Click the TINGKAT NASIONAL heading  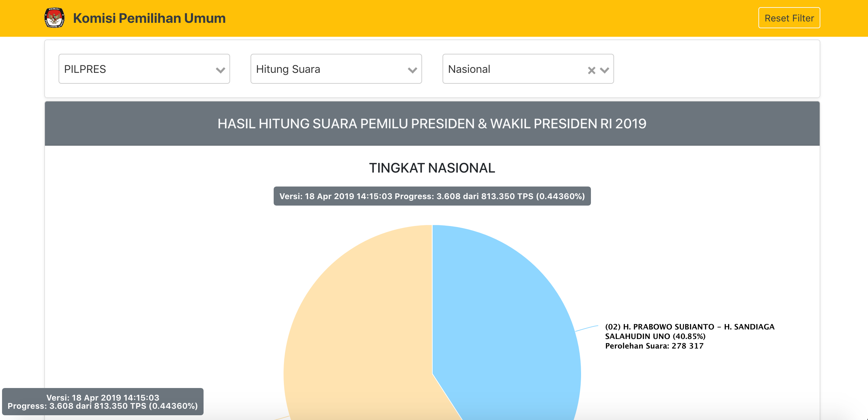pyautogui.click(x=432, y=168)
